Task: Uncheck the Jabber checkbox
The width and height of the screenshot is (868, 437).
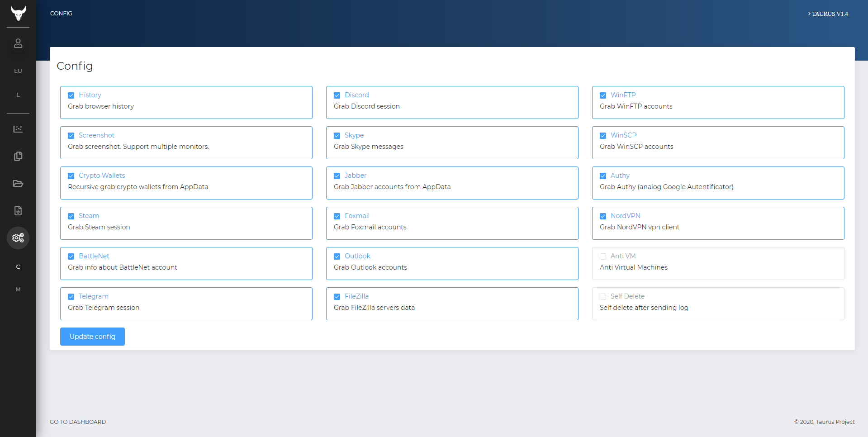Action: [337, 176]
